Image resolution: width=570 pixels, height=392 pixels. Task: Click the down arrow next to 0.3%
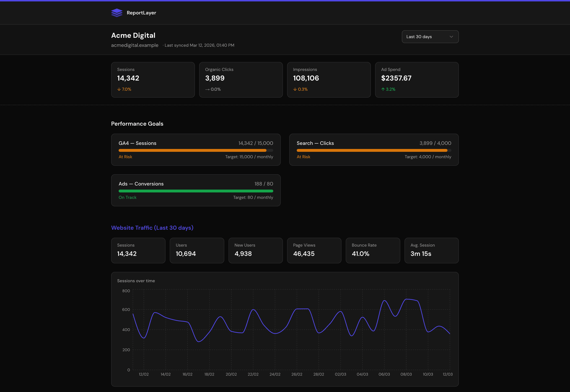(x=295, y=89)
